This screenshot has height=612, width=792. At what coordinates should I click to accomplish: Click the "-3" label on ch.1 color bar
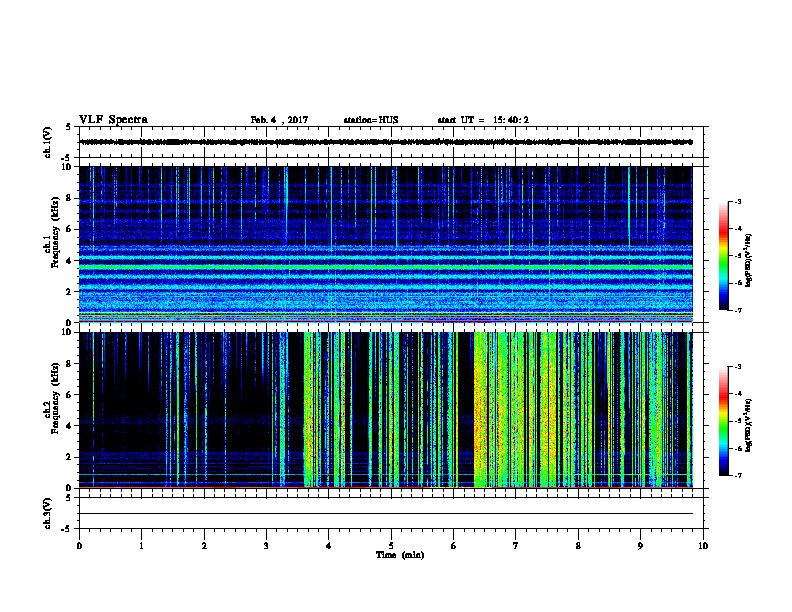click(737, 201)
